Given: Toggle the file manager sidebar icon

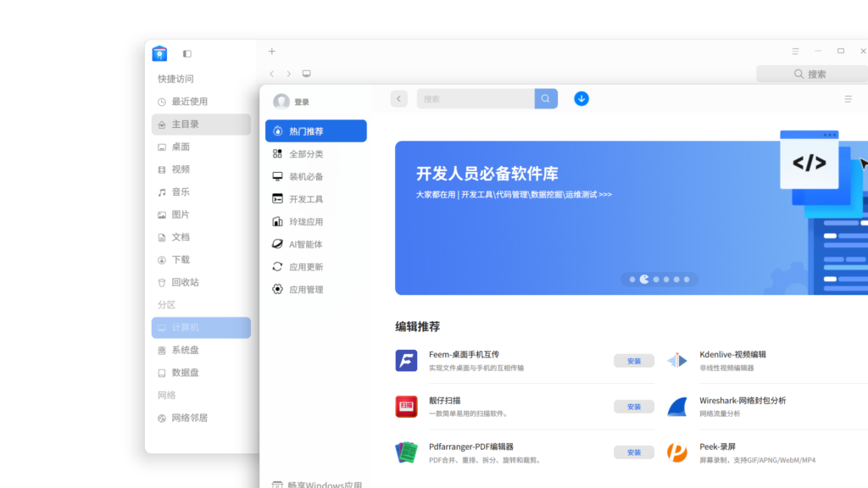Looking at the screenshot, I should (187, 53).
